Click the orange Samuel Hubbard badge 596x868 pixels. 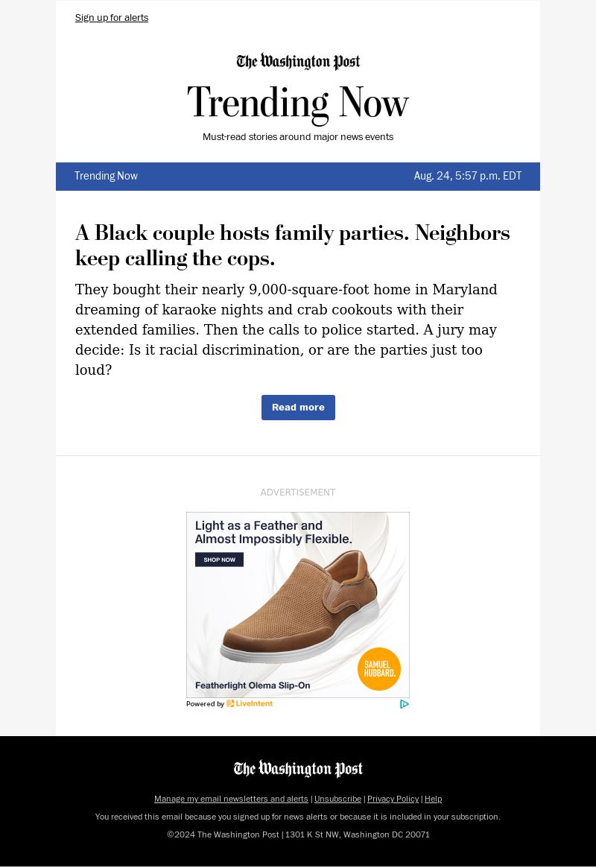click(x=379, y=668)
